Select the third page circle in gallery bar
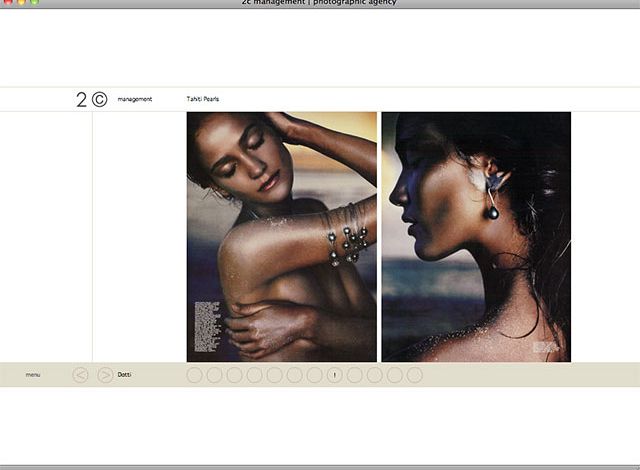This screenshot has width=640, height=470. pos(235,375)
